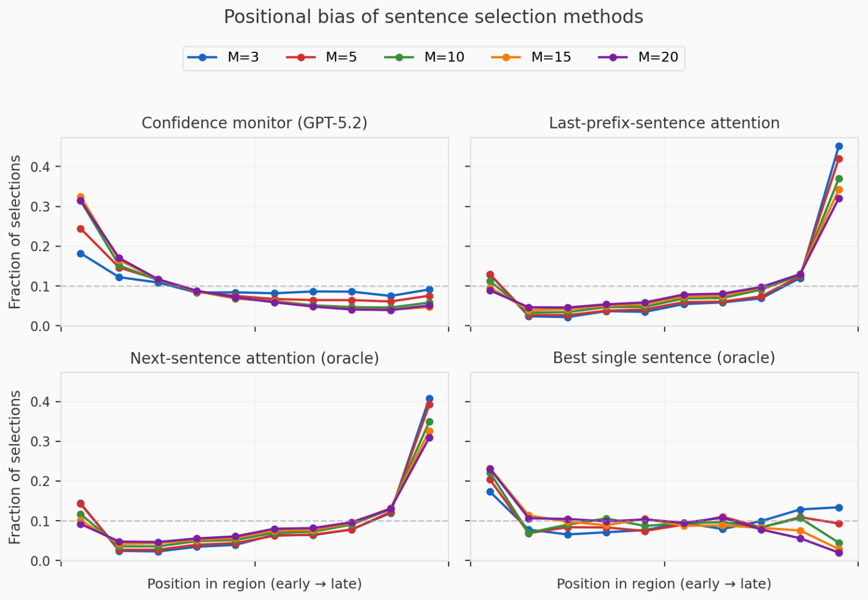Click the M=10 green legend marker
Image resolution: width=868 pixels, height=600 pixels.
pyautogui.click(x=399, y=57)
